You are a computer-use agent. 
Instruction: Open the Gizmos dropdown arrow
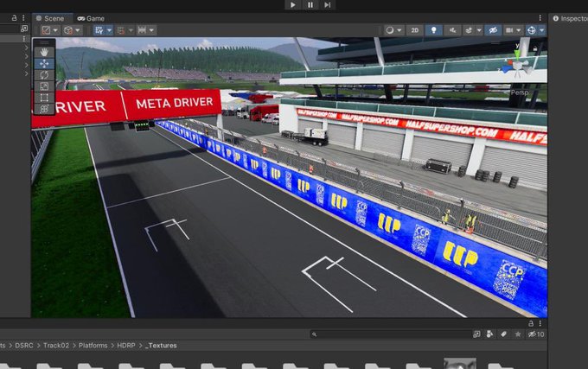[542, 30]
